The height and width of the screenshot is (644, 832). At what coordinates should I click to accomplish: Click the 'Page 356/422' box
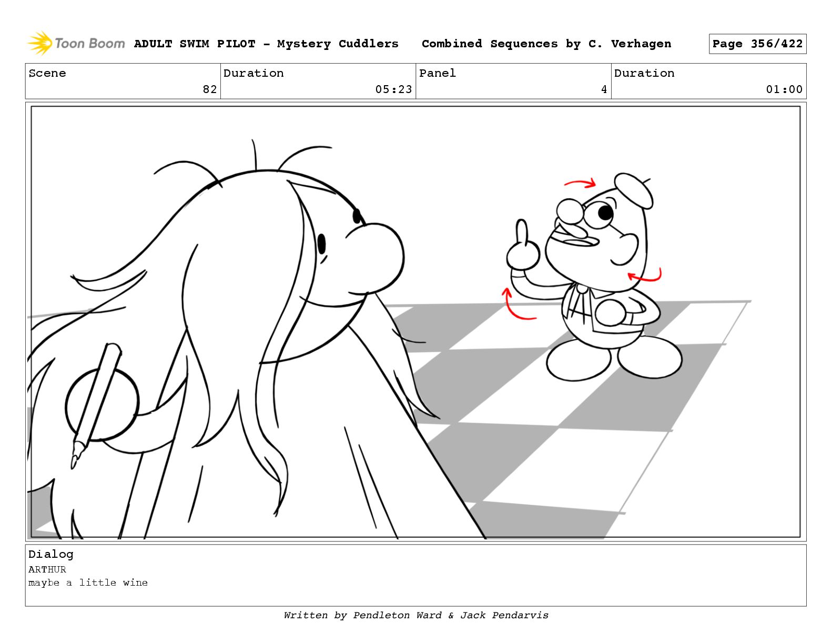click(757, 44)
